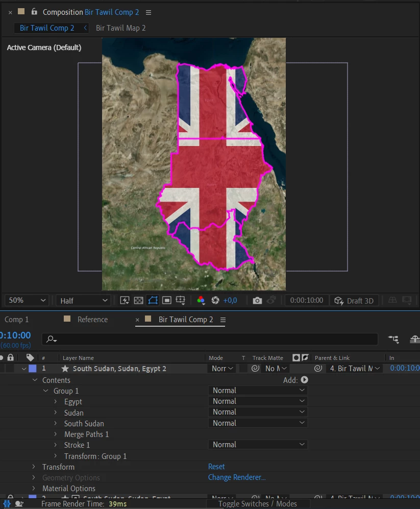The width and height of the screenshot is (420, 509).
Task: Click the Change Renderer... link
Action: pos(237,477)
